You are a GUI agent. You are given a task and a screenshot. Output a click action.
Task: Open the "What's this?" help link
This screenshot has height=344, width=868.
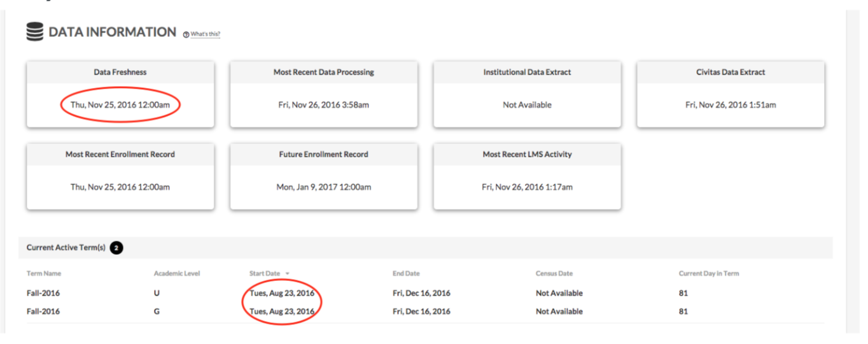205,34
